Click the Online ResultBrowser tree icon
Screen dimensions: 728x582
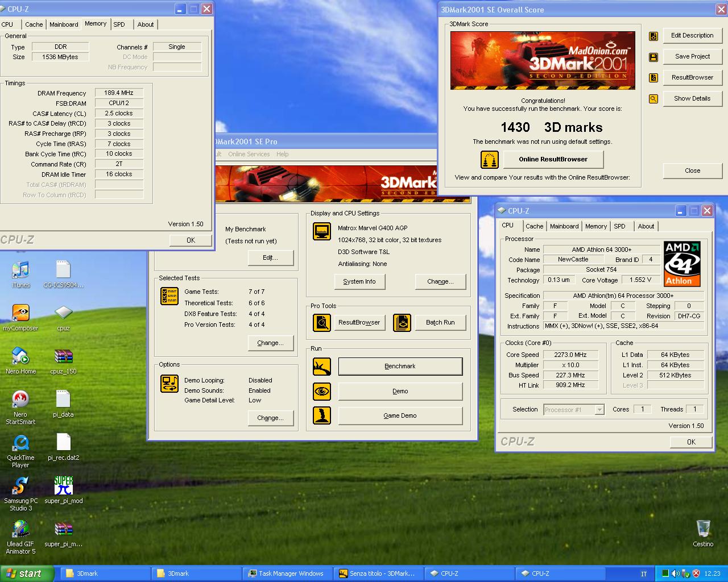point(490,160)
